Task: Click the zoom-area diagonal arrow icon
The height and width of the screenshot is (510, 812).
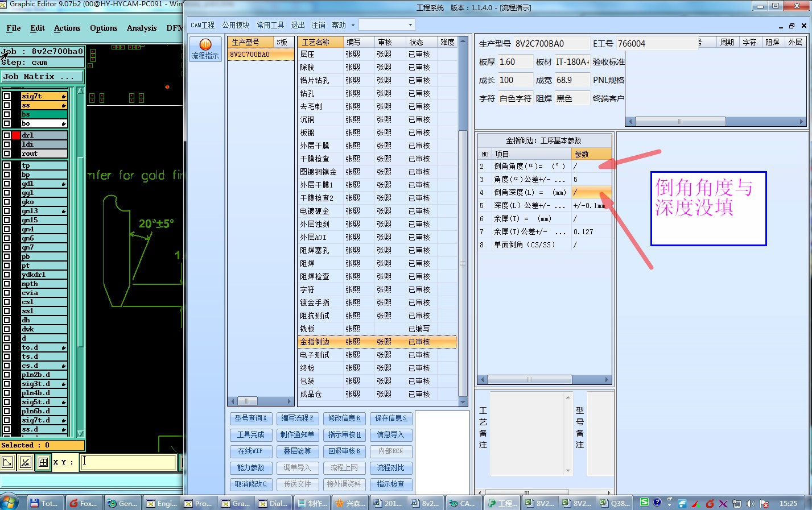Action: 7,462
